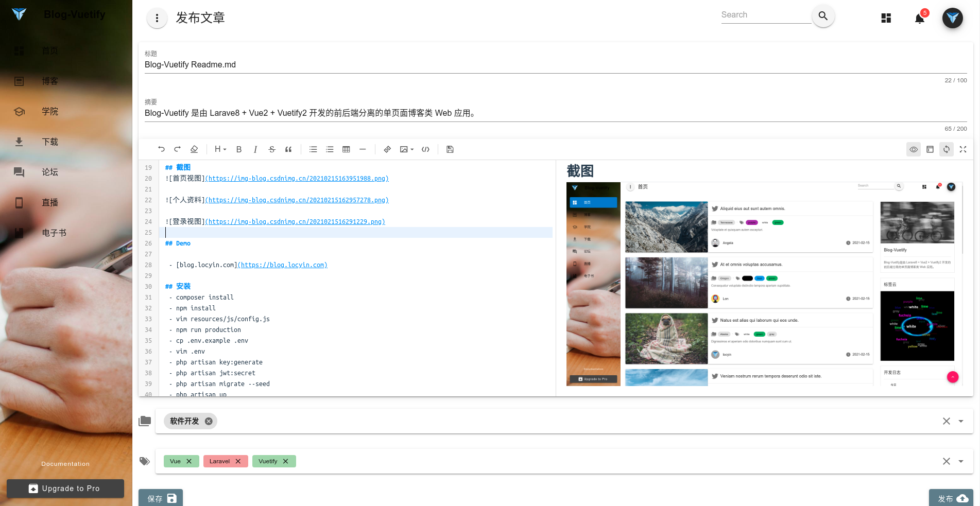Remove the Laravel tag chip

click(238, 461)
